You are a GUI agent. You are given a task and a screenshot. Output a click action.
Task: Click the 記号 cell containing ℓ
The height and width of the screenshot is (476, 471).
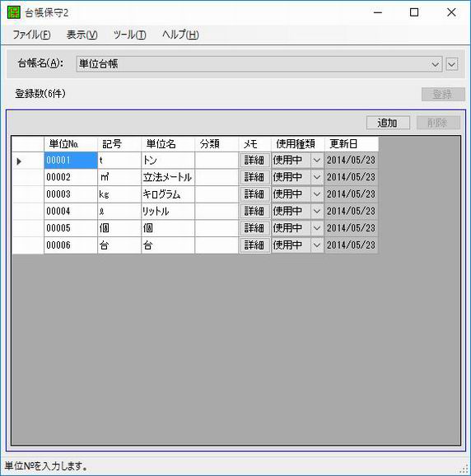click(119, 212)
